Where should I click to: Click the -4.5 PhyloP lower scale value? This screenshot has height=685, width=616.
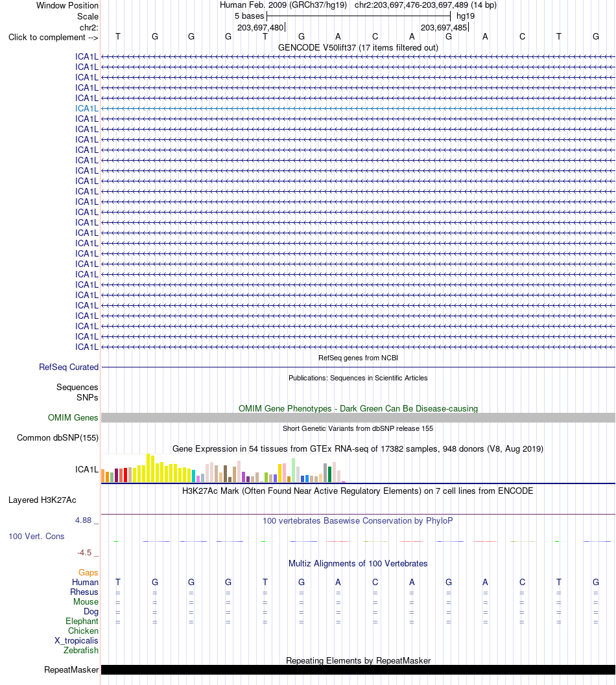pos(84,553)
